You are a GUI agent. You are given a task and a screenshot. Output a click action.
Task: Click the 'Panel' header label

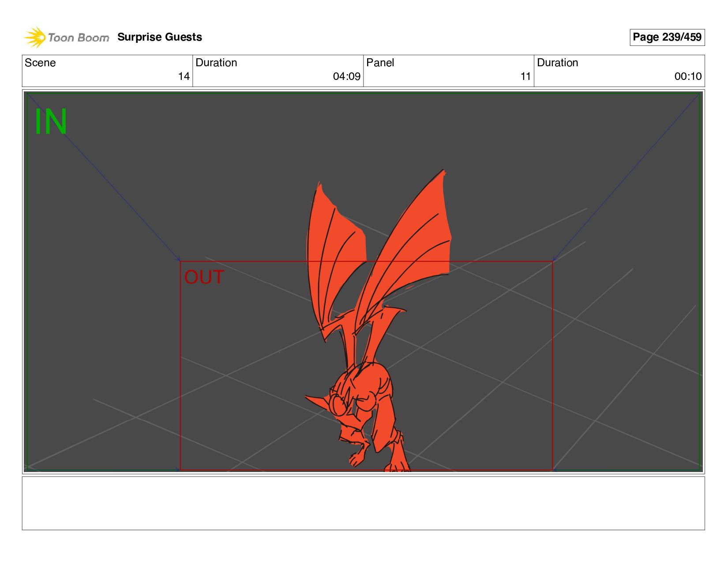pos(380,63)
